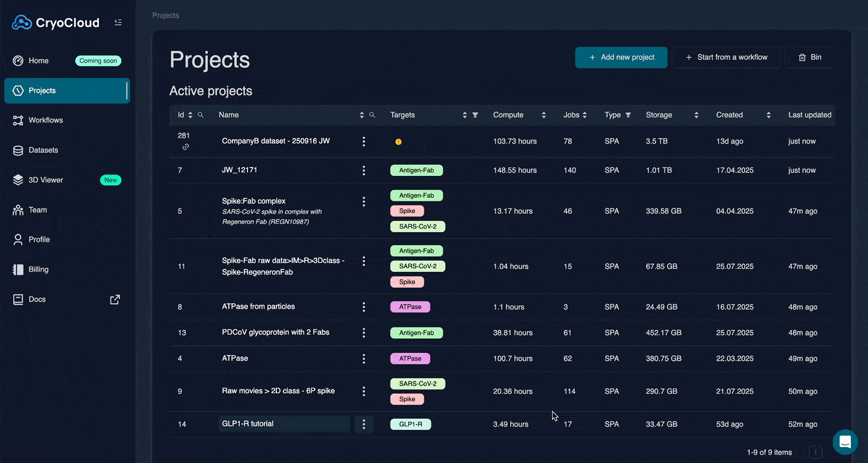The width and height of the screenshot is (868, 463).
Task: Toggle sort order on Storage column
Action: tap(696, 115)
